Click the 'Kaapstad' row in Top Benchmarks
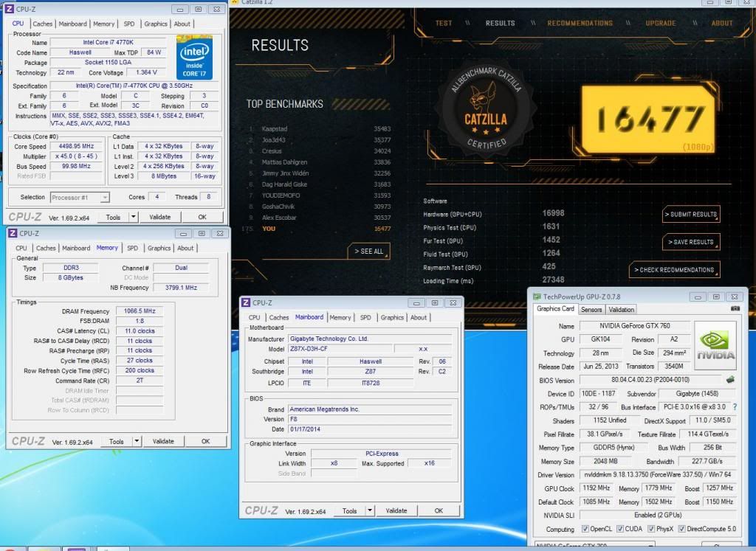This screenshot has height=551, width=756. 320,128
